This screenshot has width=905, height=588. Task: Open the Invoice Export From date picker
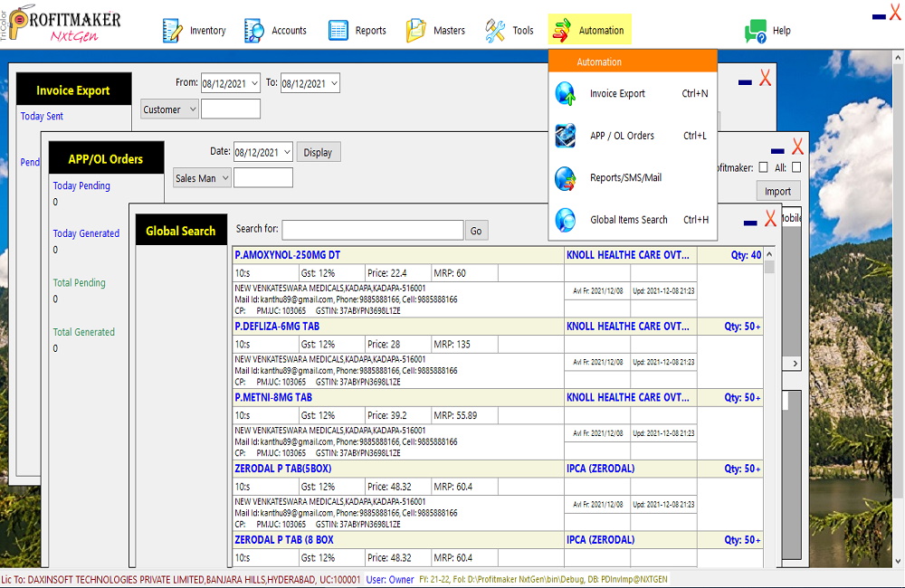(x=252, y=83)
